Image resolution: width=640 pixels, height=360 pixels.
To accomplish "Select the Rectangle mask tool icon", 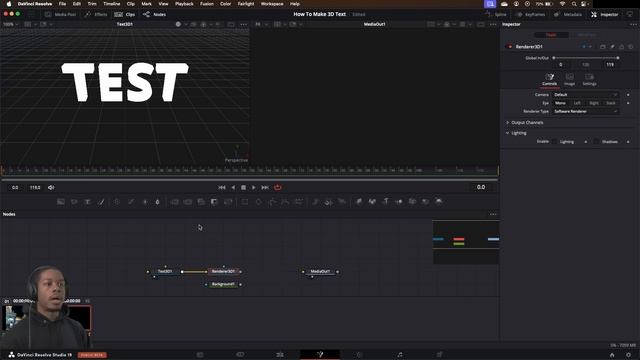I will pos(244,202).
